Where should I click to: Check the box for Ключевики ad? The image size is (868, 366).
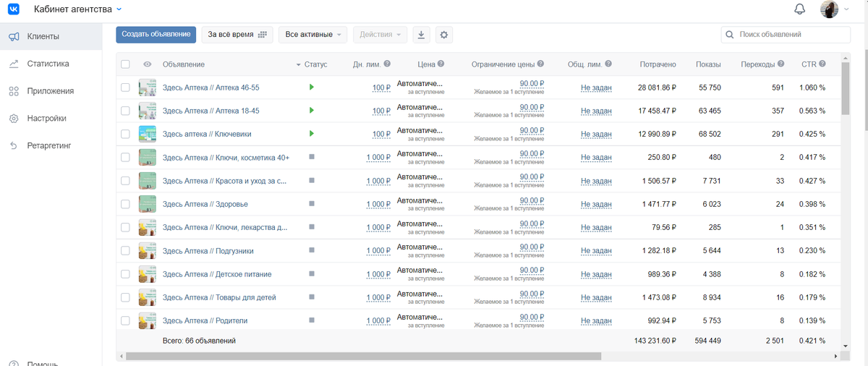coord(125,134)
